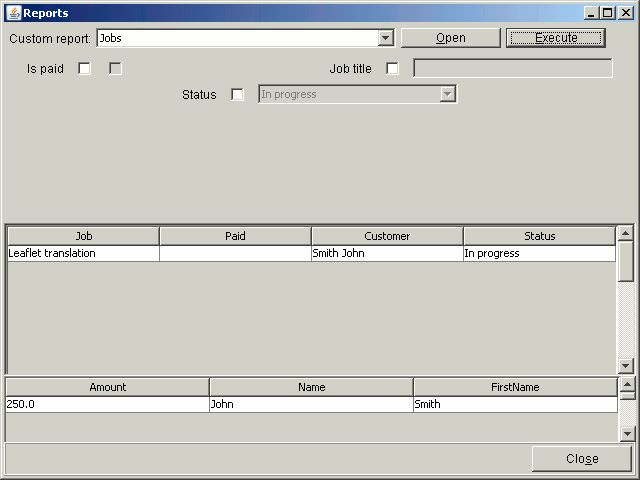Image resolution: width=640 pixels, height=480 pixels.
Task: Enable the Status filter checkbox
Action: 237,94
